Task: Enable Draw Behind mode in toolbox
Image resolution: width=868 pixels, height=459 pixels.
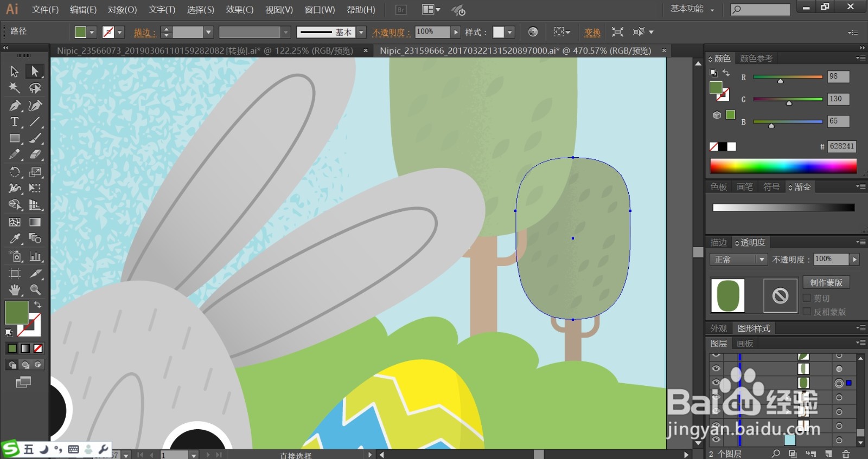Action: coord(25,365)
